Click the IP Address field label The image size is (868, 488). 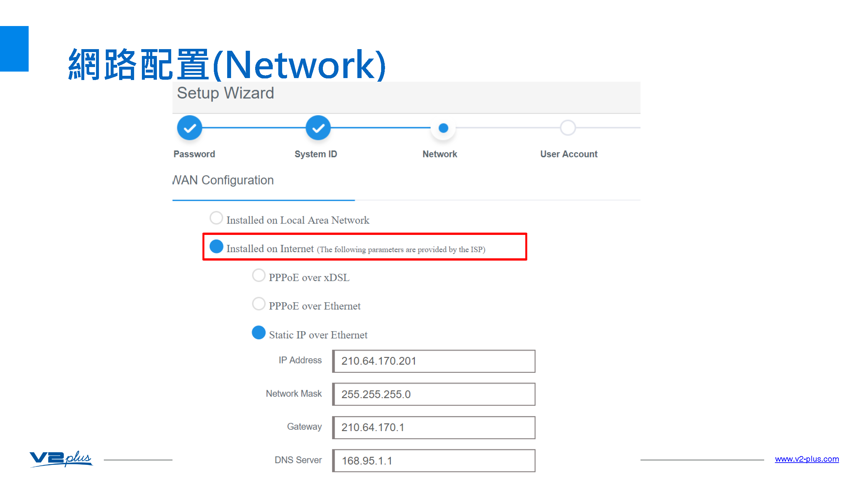point(300,360)
